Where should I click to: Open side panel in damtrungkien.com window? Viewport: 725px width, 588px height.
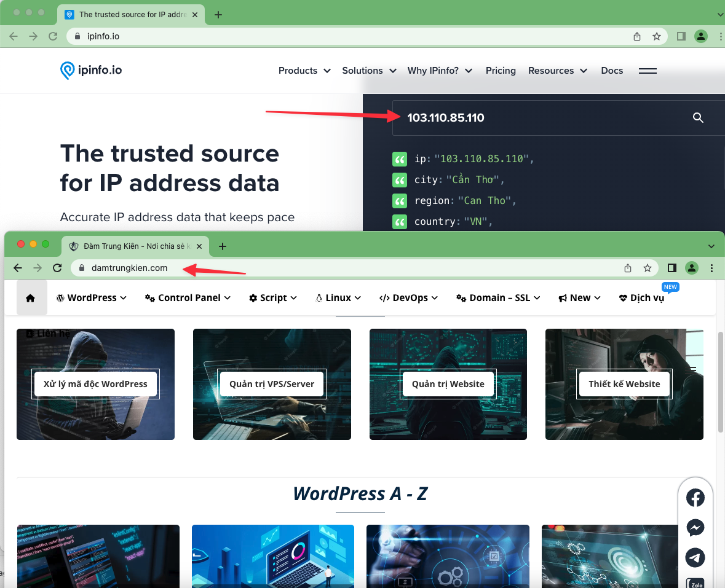click(x=672, y=268)
